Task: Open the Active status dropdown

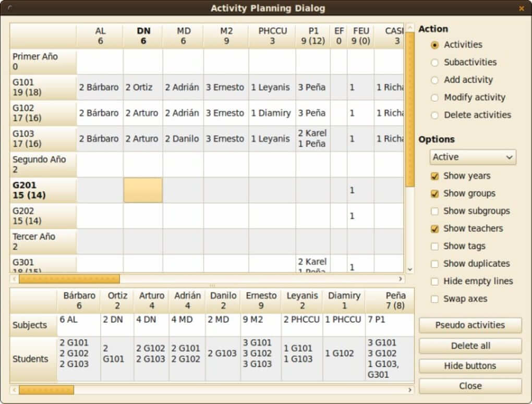Action: [x=472, y=157]
